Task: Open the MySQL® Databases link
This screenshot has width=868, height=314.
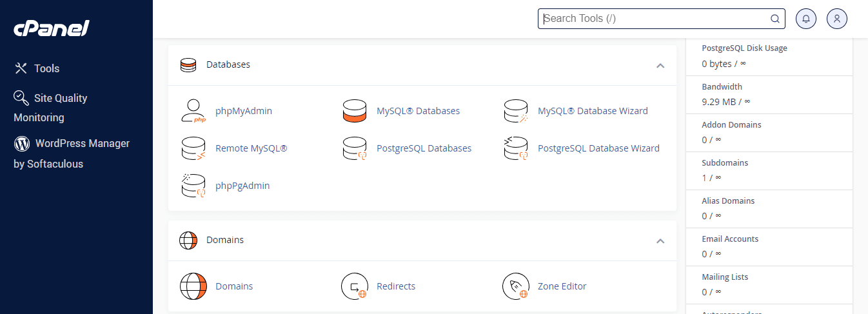Action: (x=418, y=111)
